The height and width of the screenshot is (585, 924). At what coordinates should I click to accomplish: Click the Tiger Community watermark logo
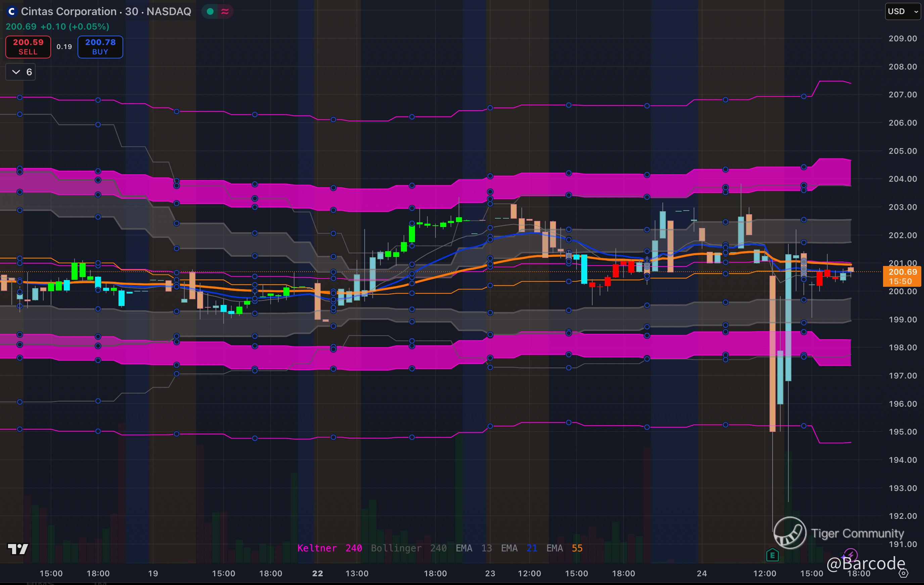[790, 533]
